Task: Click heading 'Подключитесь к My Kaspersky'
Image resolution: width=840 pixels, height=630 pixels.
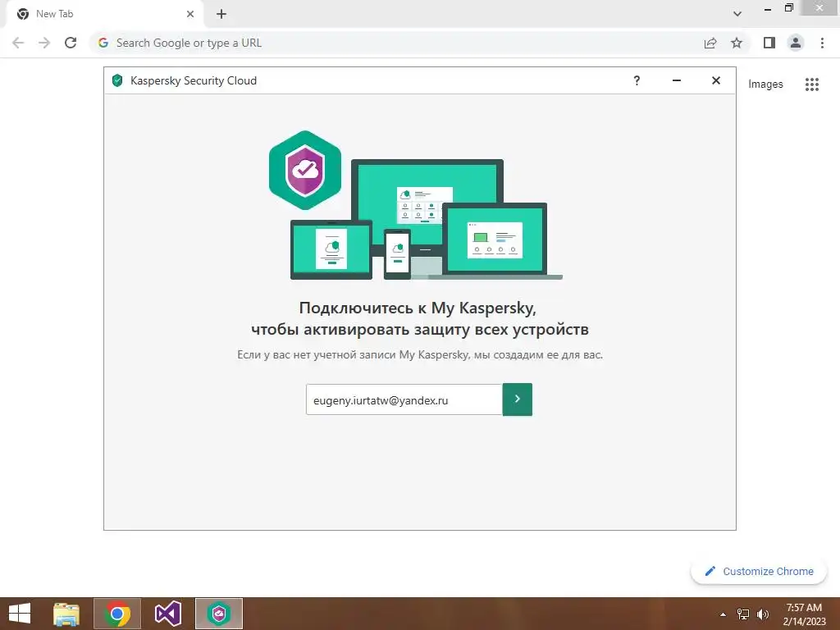Action: (x=418, y=308)
